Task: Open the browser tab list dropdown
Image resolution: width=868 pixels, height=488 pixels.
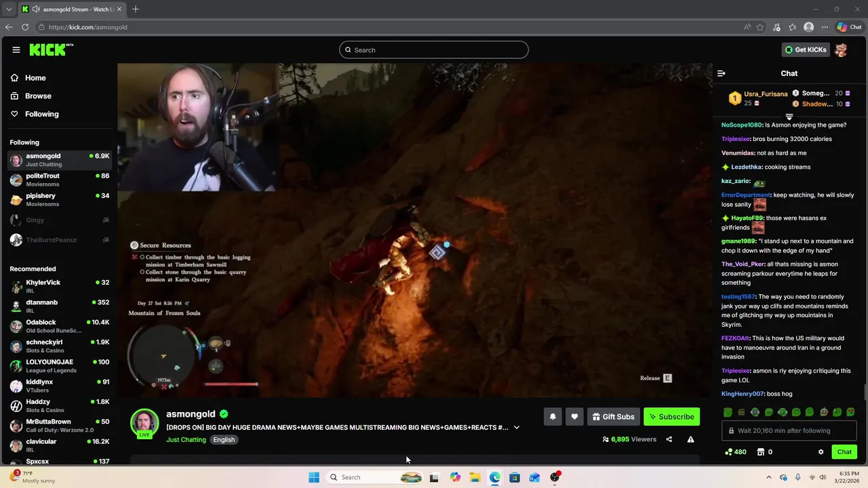Action: (x=9, y=9)
